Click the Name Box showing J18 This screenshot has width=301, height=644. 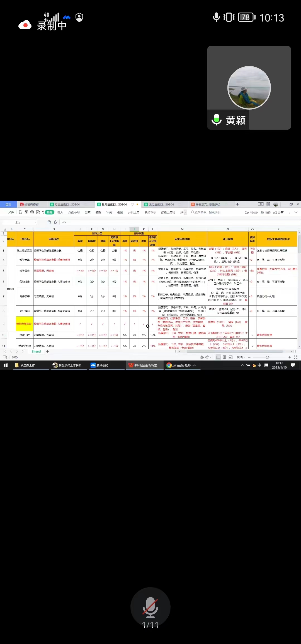pyautogui.click(x=18, y=222)
